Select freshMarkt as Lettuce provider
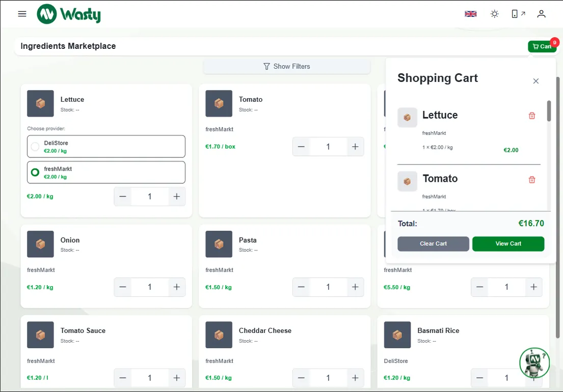Screen dimensions: 563x392 click(106, 172)
